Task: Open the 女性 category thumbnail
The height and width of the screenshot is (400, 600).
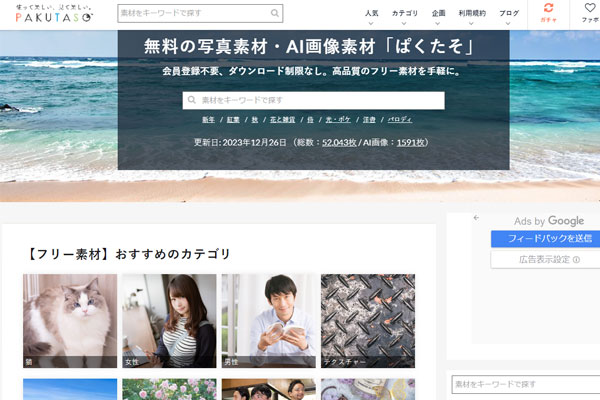Action: 169,321
